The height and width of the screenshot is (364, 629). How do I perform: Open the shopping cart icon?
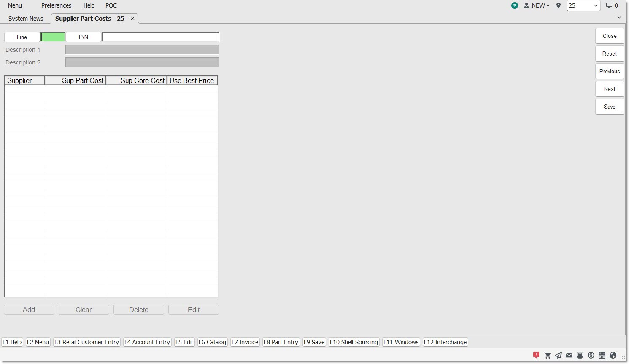(x=547, y=355)
